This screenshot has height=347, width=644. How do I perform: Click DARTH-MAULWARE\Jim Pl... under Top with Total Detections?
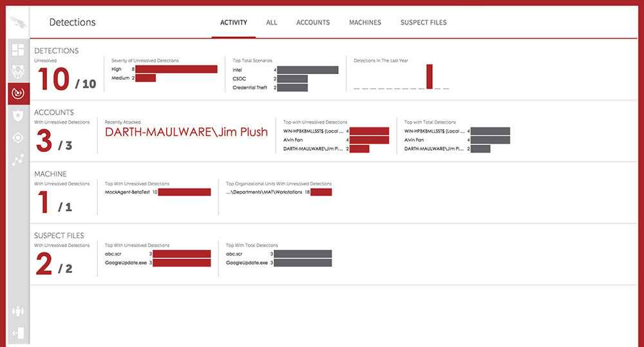click(434, 149)
